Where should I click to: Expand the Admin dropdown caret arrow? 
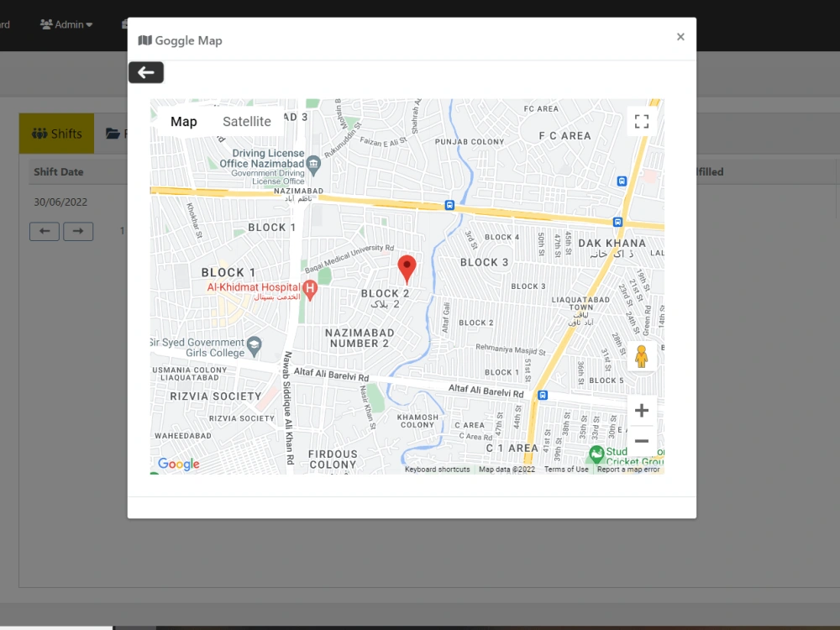click(x=87, y=24)
